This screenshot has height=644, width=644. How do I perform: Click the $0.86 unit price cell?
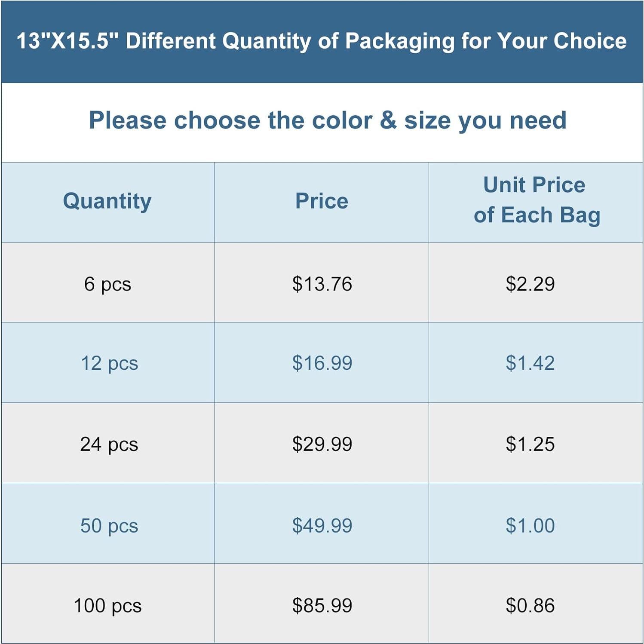pyautogui.click(x=530, y=605)
